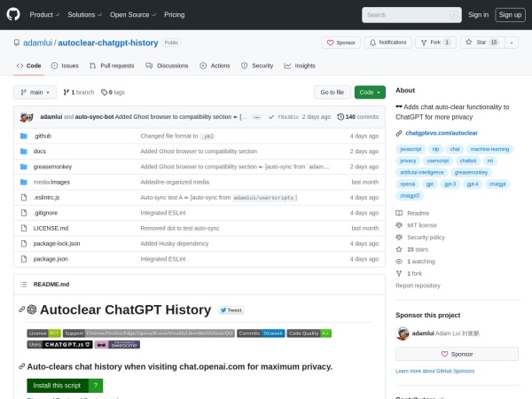Click the green question mark button
Viewport: 532px width, 399px height.
pos(96,386)
